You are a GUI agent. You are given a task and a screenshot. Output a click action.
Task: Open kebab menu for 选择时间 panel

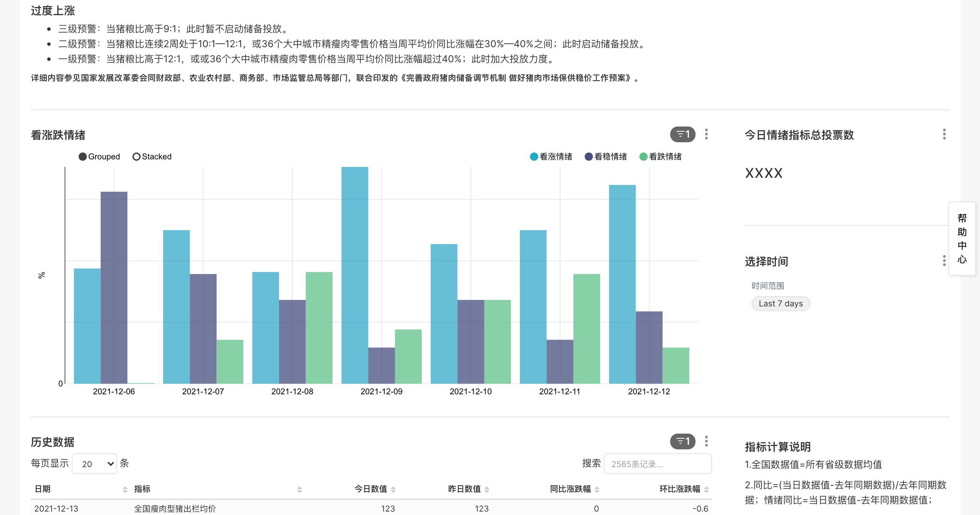coord(944,261)
